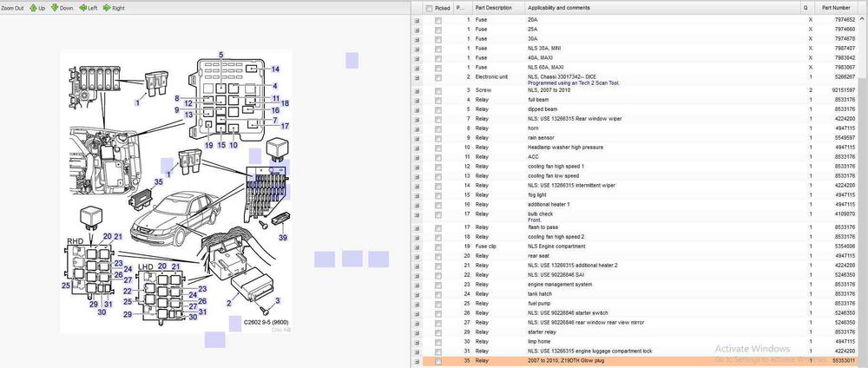
Task: Click callout number 39 on diagram
Action: point(283,237)
